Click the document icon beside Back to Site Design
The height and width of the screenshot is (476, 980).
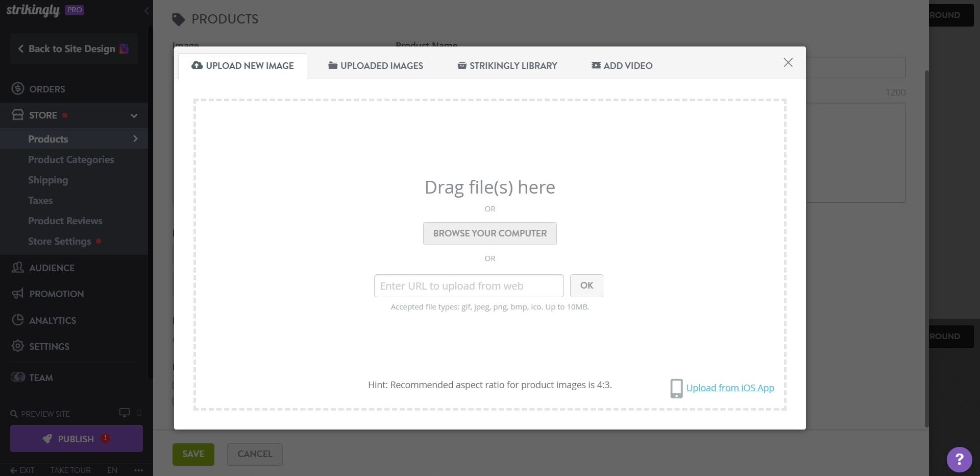(123, 47)
